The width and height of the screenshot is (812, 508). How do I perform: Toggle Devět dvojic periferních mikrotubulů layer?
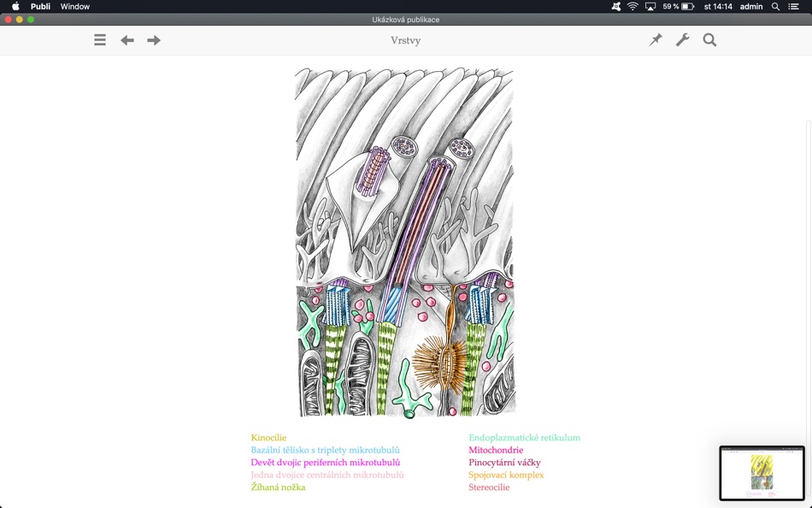[325, 463]
